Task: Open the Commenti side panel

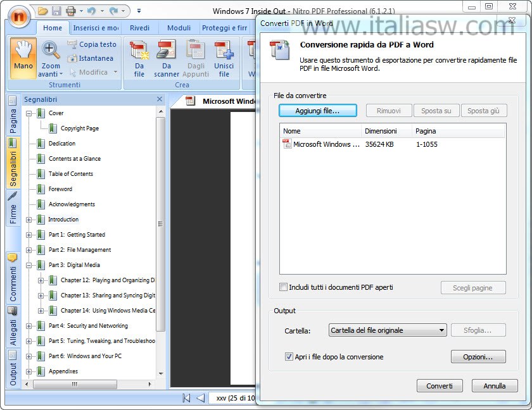Action: [x=13, y=278]
